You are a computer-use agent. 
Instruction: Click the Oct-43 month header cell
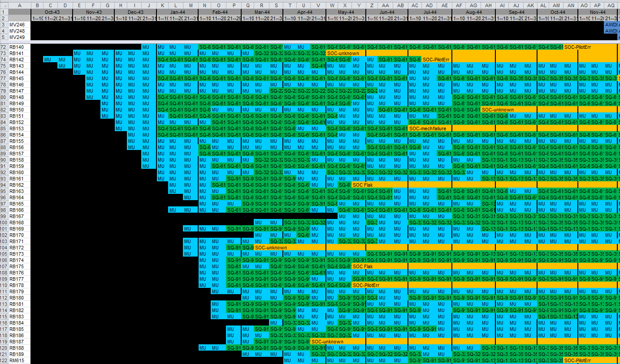(x=52, y=12)
